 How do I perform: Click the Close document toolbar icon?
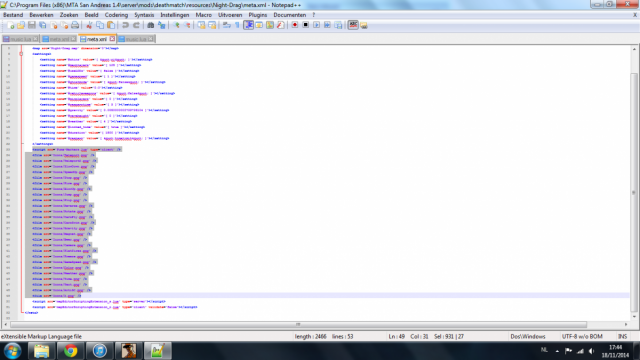click(x=53, y=25)
